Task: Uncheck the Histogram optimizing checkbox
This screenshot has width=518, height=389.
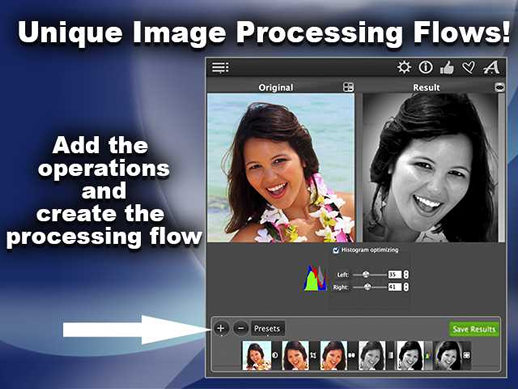Action: [336, 250]
